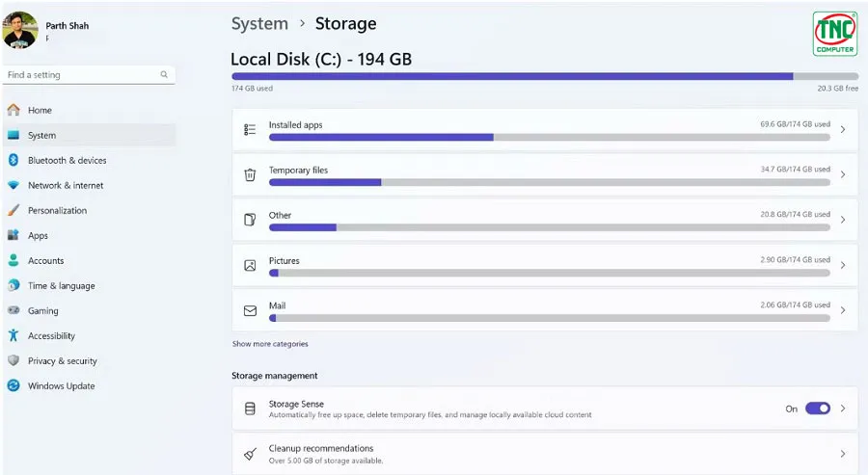Click the Mail envelope icon
This screenshot has width=868, height=475.
[x=250, y=311]
